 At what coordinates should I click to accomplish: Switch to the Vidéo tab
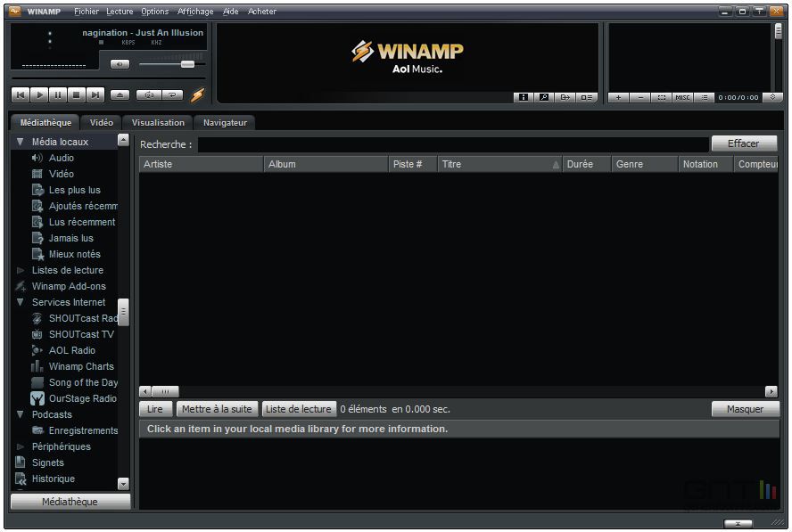point(102,122)
